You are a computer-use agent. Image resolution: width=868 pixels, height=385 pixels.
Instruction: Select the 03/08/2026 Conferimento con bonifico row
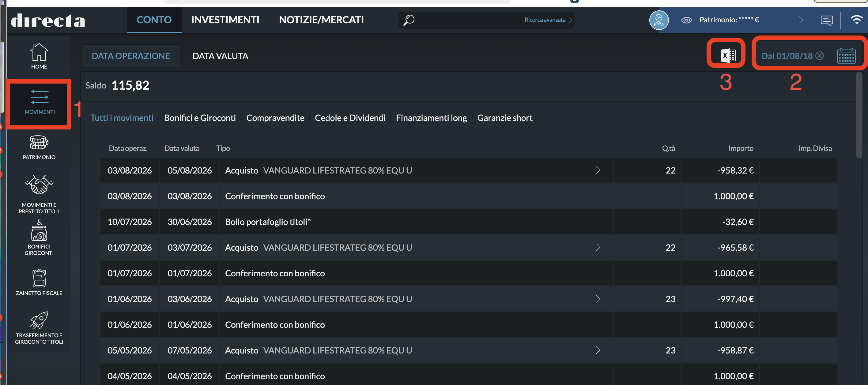[468, 196]
